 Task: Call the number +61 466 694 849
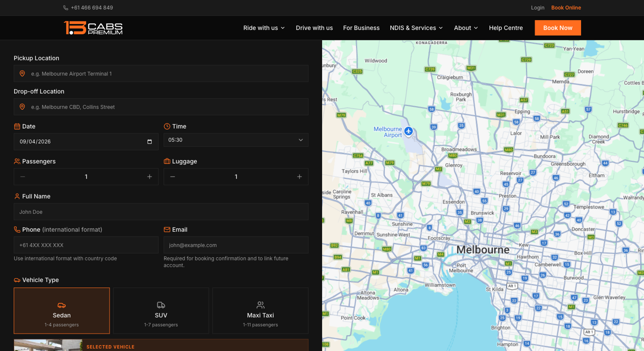(x=92, y=8)
